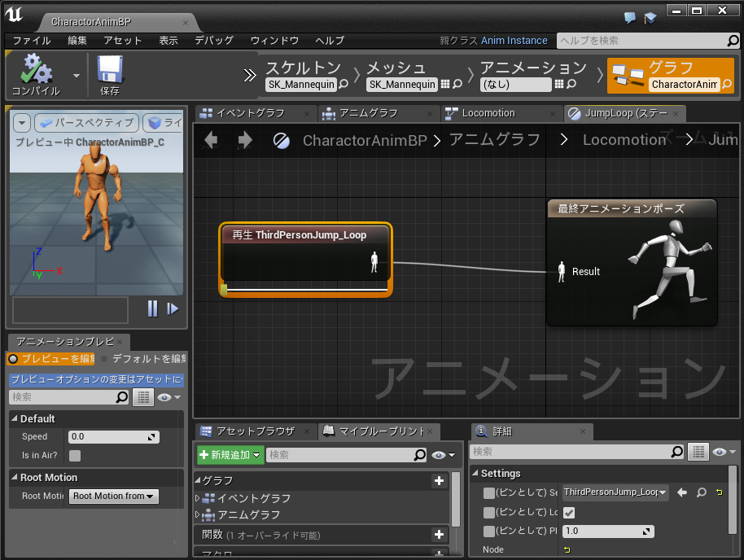The image size is (744, 560).
Task: Open the Debug menu
Action: 214,41
